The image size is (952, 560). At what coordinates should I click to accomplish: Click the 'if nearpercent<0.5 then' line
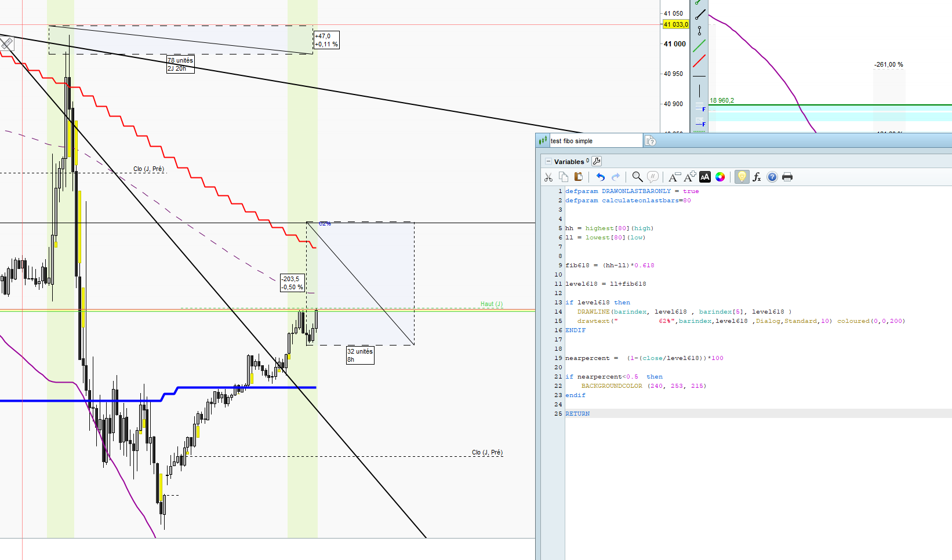(x=614, y=377)
